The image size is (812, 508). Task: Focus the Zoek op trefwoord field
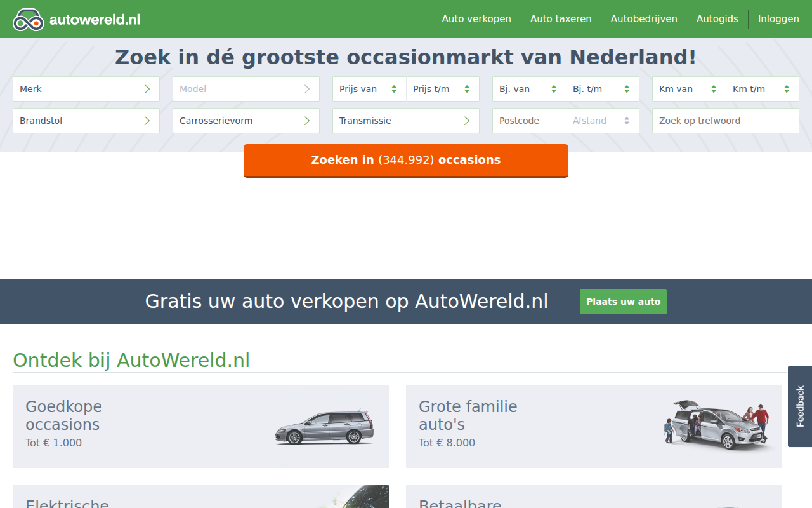(x=726, y=121)
